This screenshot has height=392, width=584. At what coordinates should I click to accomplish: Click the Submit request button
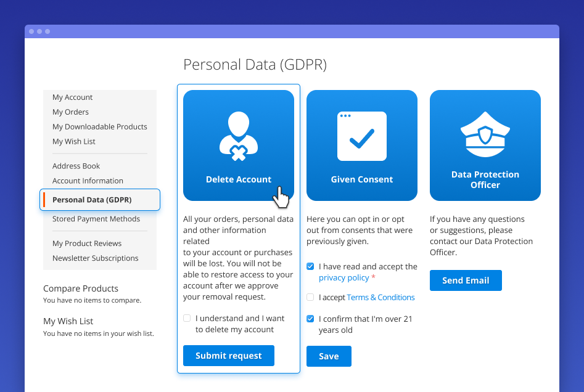228,356
